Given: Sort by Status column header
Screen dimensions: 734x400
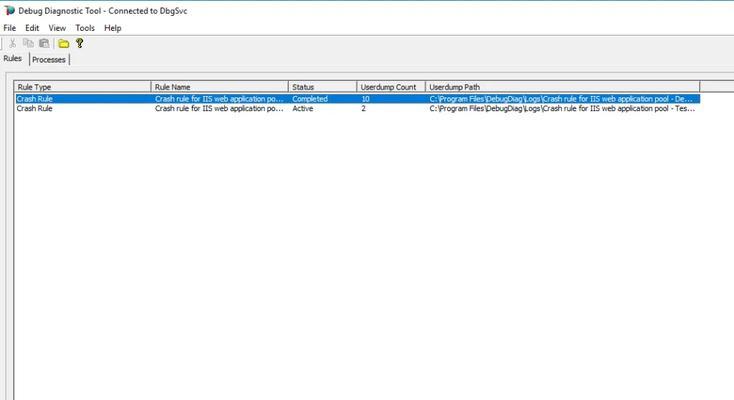Looking at the screenshot, I should click(323, 87).
